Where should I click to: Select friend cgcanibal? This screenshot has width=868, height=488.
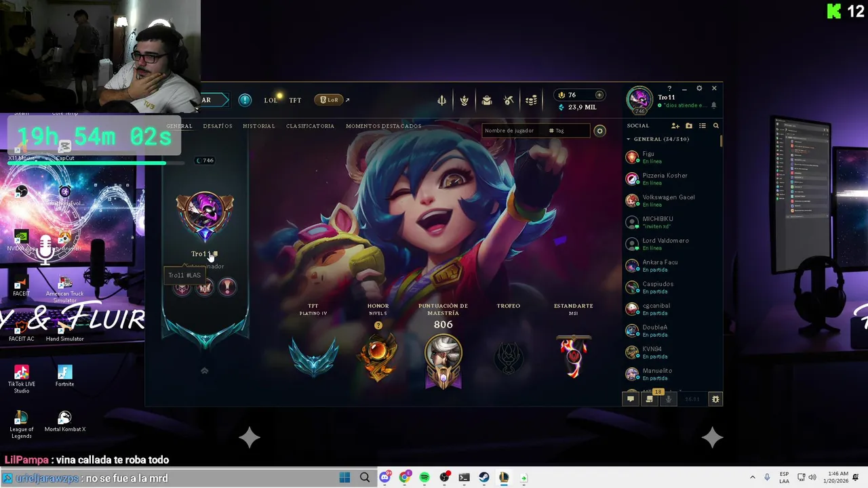[671, 309]
